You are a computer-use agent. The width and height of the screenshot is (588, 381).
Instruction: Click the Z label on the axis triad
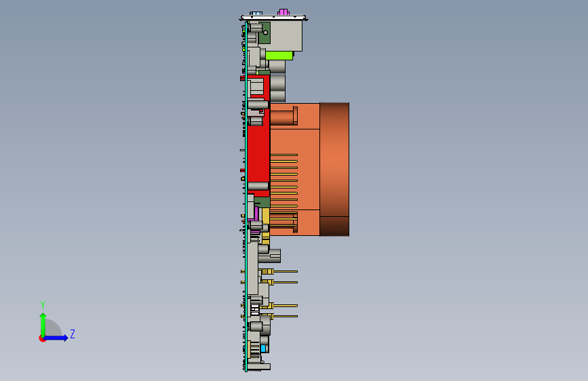[x=73, y=334]
